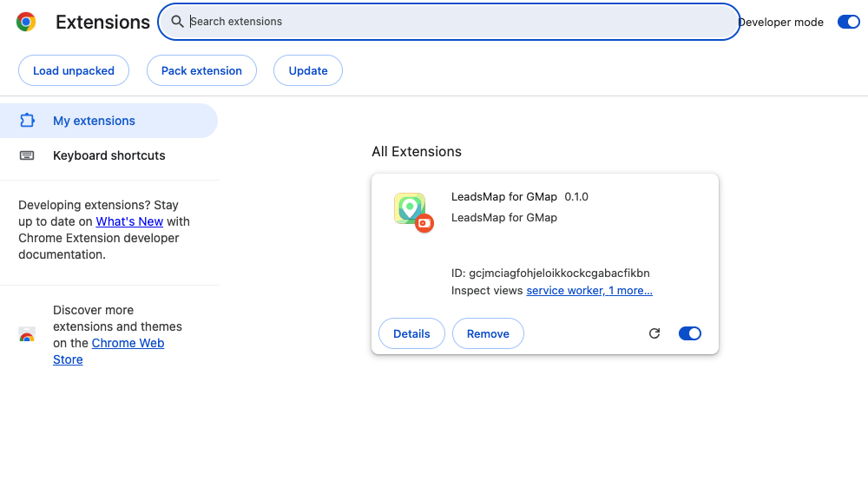Remove the LeadsMap for GMap extension
Viewport: 868px width, 481px height.
488,333
